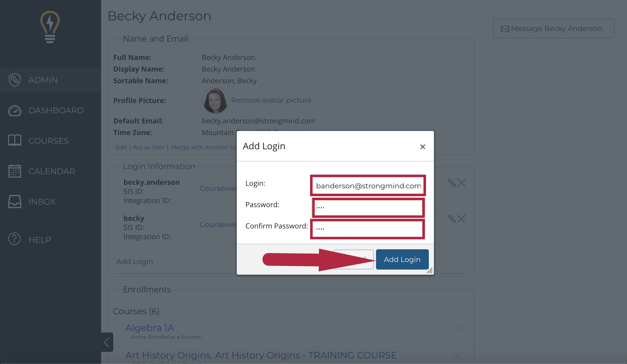Click the blue Add Login button
This screenshot has height=364, width=627.
coord(402,259)
